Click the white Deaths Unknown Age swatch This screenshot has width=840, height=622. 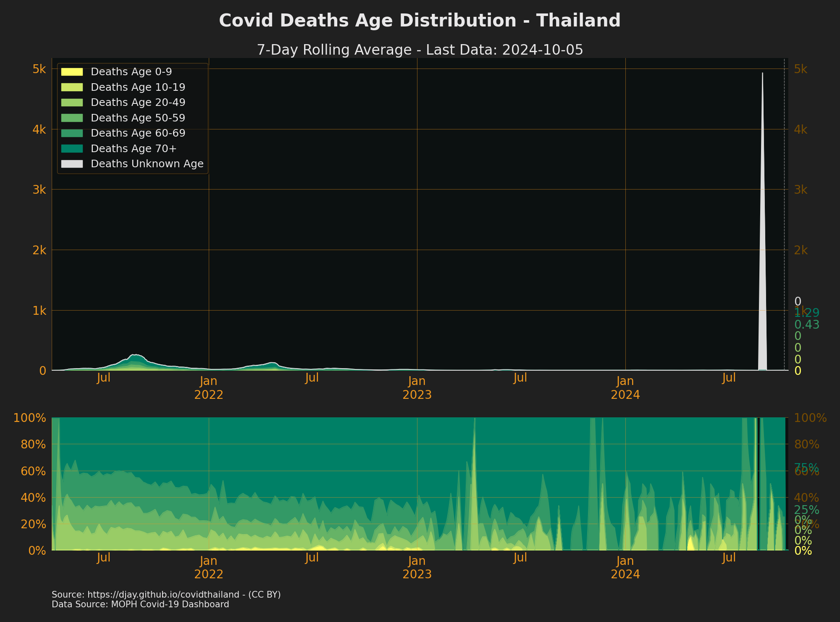click(x=72, y=164)
